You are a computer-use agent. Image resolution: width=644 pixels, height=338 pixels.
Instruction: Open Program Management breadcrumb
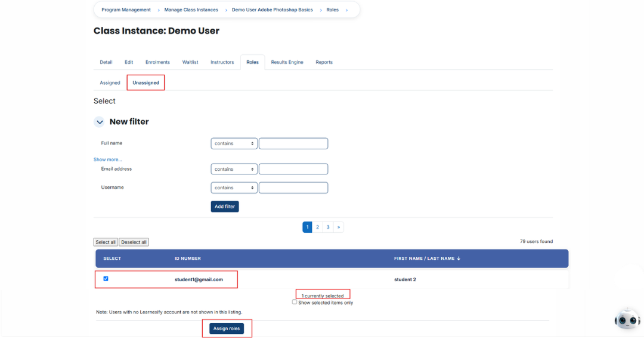coord(126,10)
